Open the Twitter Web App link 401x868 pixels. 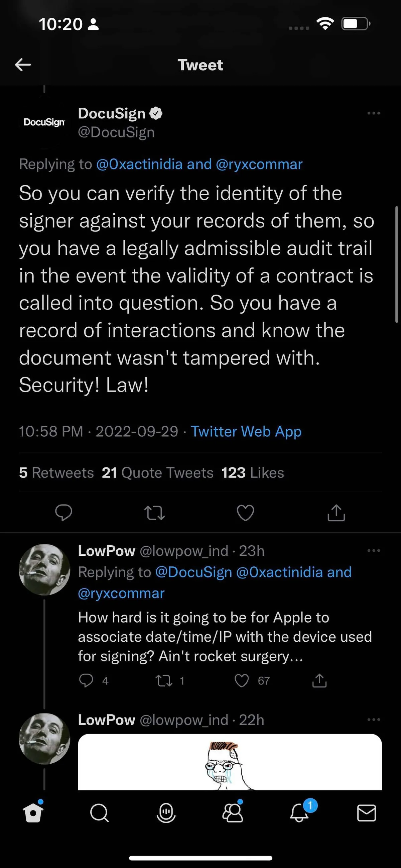pyautogui.click(x=246, y=431)
